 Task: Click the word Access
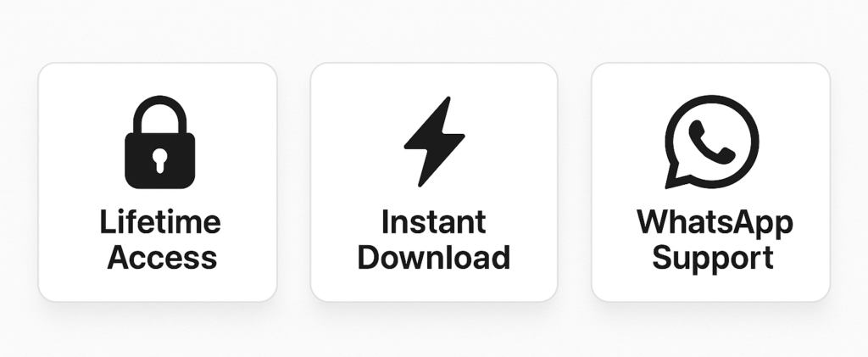click(x=162, y=258)
